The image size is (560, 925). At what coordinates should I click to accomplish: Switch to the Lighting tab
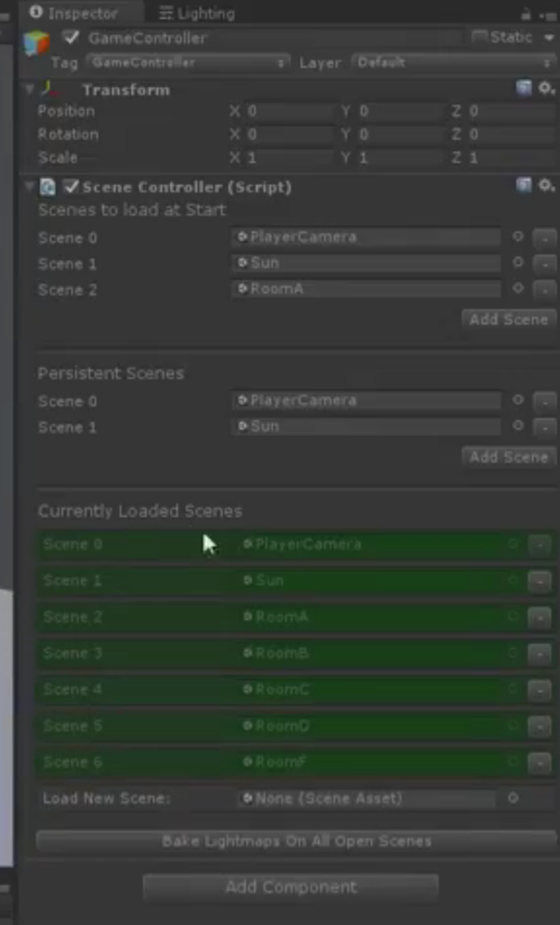click(x=197, y=13)
